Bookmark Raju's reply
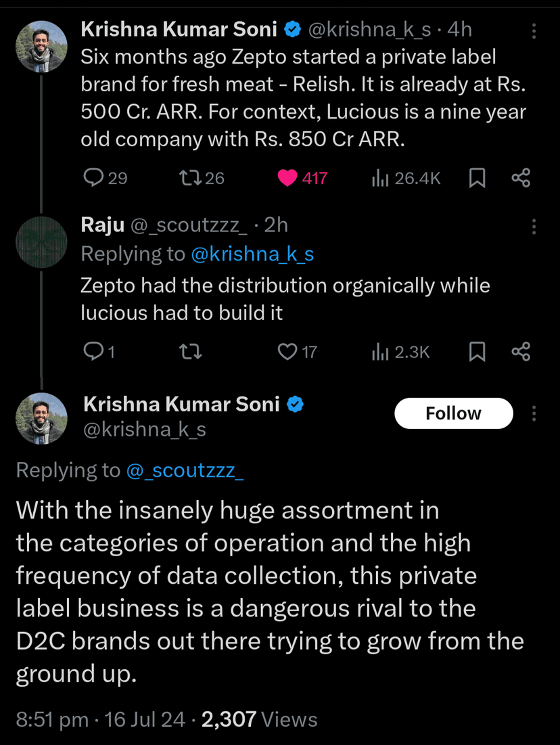 (477, 351)
